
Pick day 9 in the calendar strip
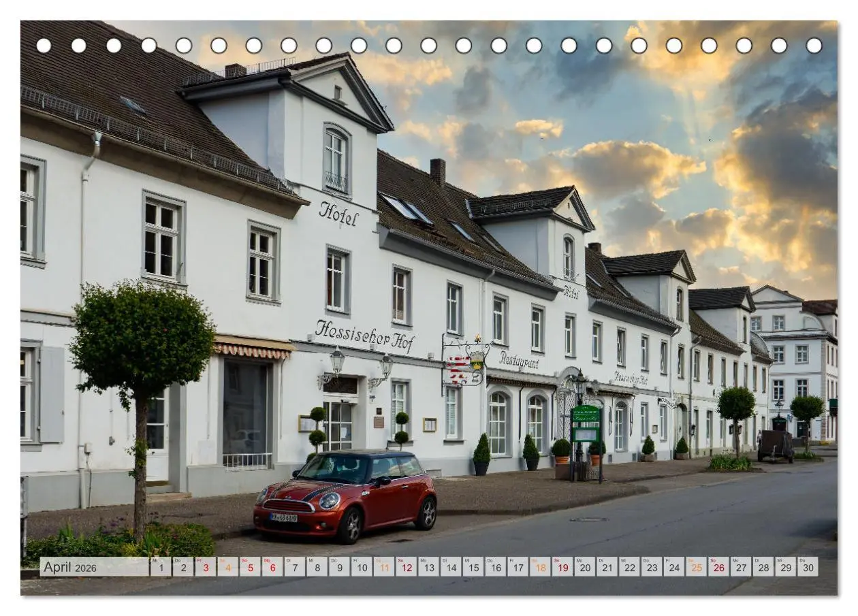pos(339,567)
